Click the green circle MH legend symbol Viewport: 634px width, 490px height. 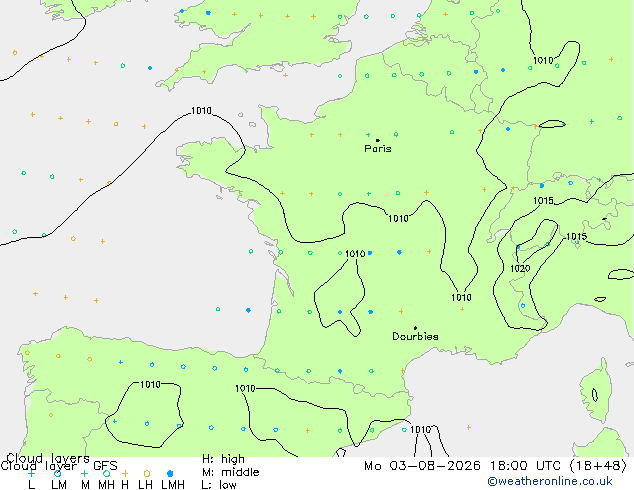[x=106, y=473]
